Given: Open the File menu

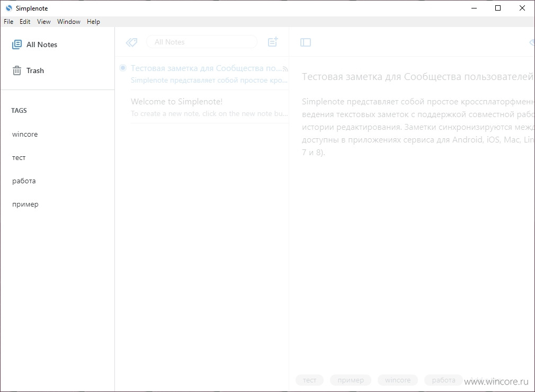Looking at the screenshot, I should click(8, 22).
